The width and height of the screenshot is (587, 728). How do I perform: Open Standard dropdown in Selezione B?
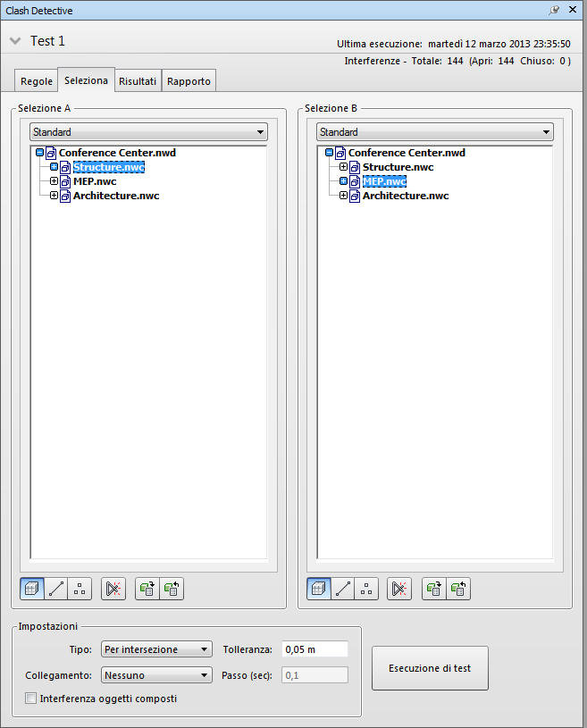click(x=435, y=132)
